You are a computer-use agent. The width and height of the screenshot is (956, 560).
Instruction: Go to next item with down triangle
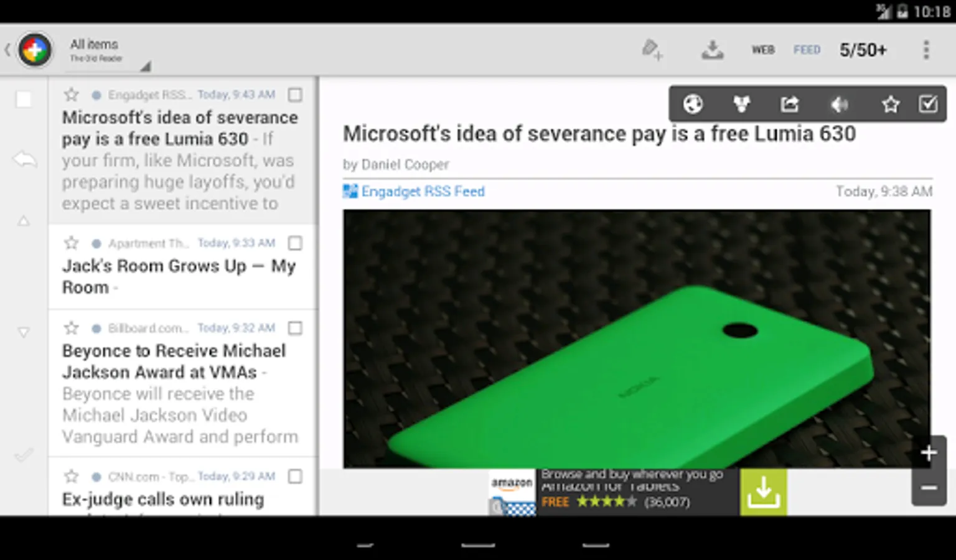[x=24, y=332]
